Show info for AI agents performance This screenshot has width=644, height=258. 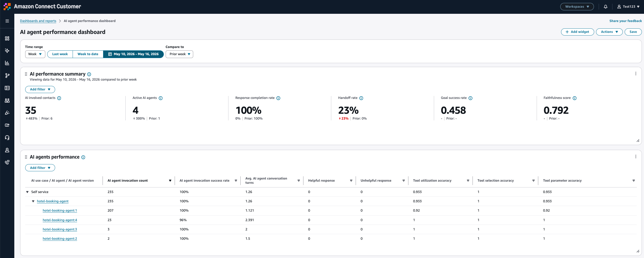click(x=83, y=157)
